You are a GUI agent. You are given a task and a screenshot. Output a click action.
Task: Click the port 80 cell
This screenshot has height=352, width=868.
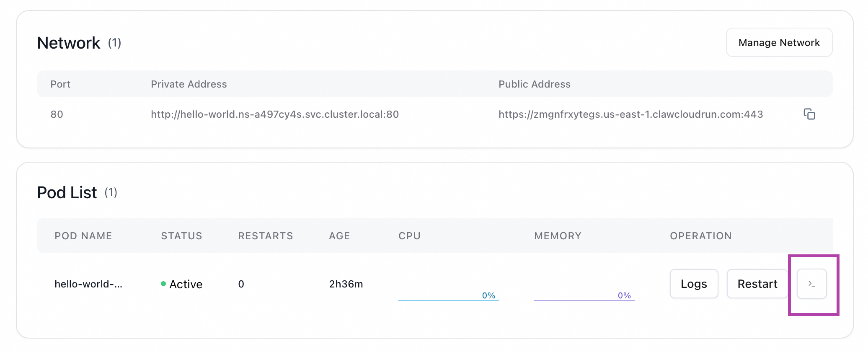tap(57, 114)
